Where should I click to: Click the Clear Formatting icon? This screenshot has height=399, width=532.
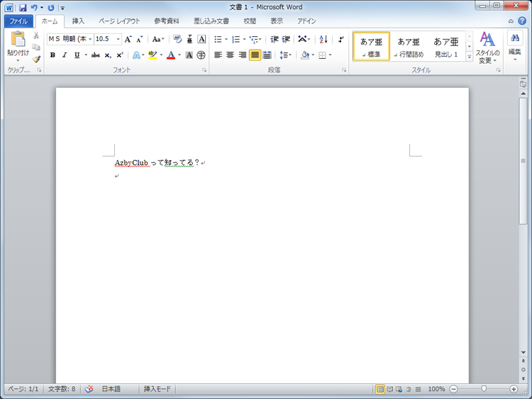[177, 39]
